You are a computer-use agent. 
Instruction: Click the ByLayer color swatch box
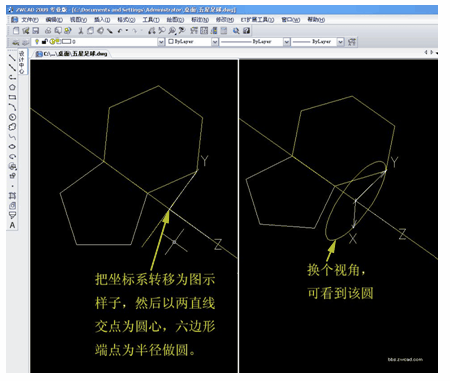coord(171,41)
